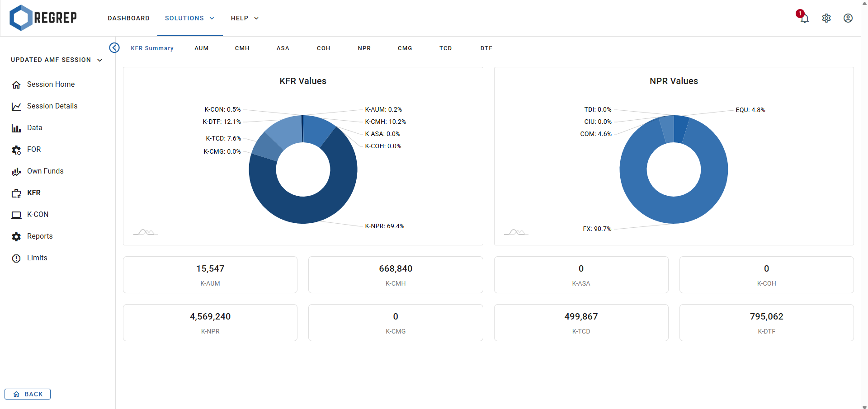The height and width of the screenshot is (409, 868).
Task: Open notifications via the bell icon
Action: click(x=804, y=18)
